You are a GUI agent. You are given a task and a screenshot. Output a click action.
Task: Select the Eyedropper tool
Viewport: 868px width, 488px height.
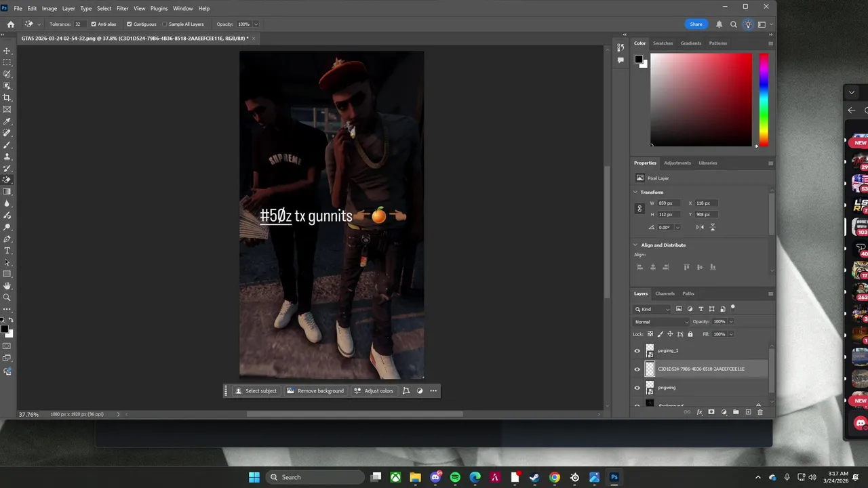pyautogui.click(x=7, y=121)
